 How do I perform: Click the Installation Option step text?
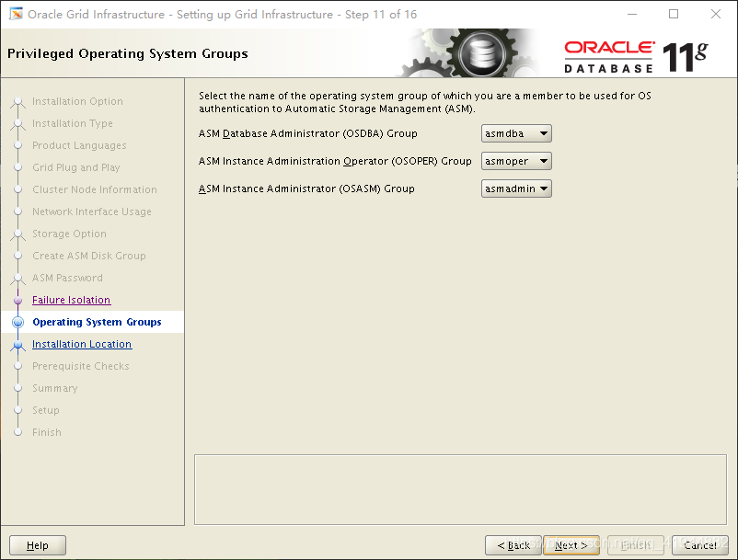pyautogui.click(x=77, y=101)
